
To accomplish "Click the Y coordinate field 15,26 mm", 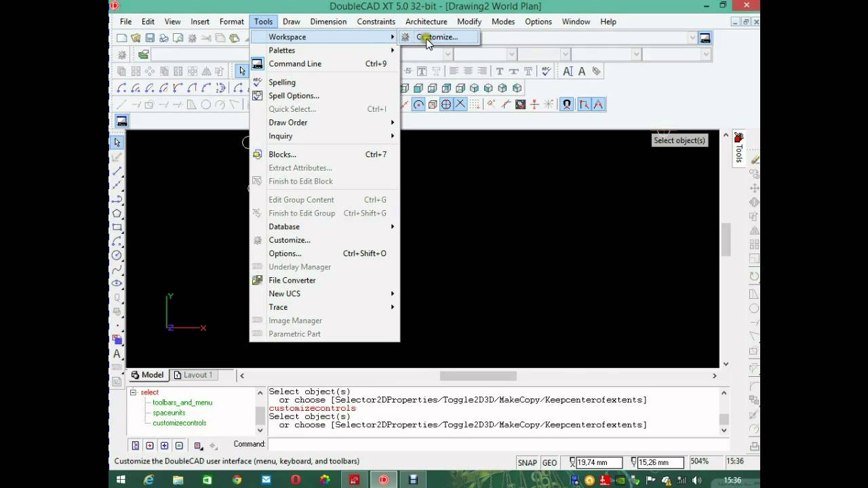I will [660, 463].
